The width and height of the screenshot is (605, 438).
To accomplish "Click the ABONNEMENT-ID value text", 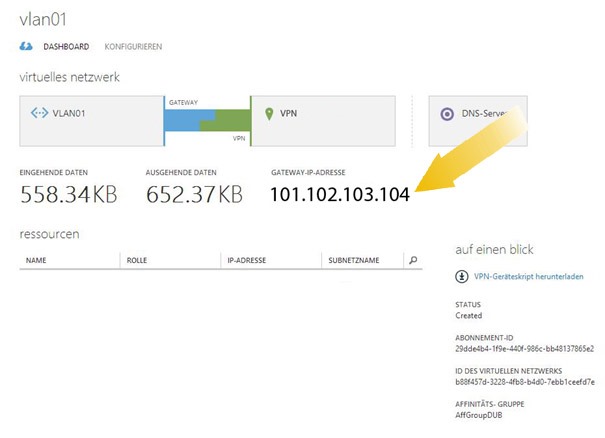I will tap(524, 349).
